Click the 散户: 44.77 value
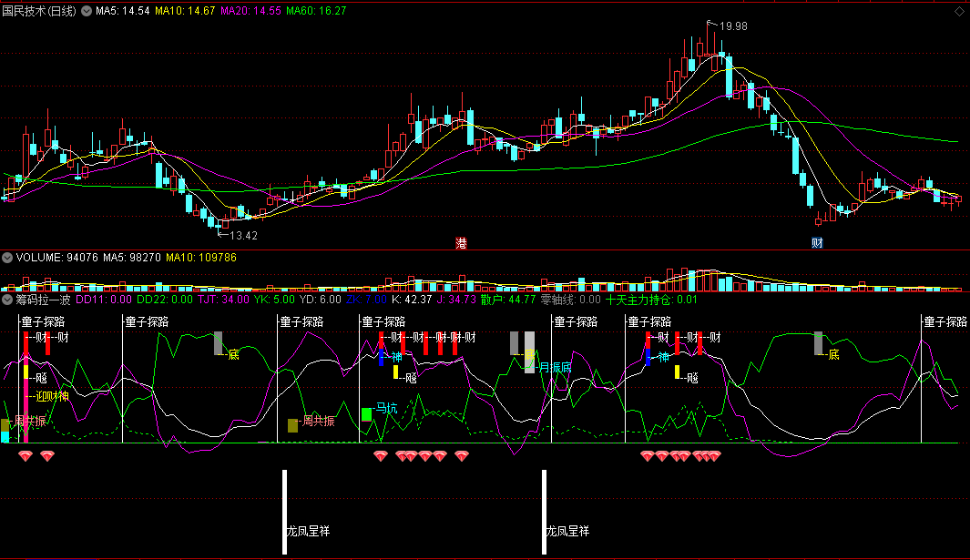This screenshot has width=970, height=560. point(508,300)
